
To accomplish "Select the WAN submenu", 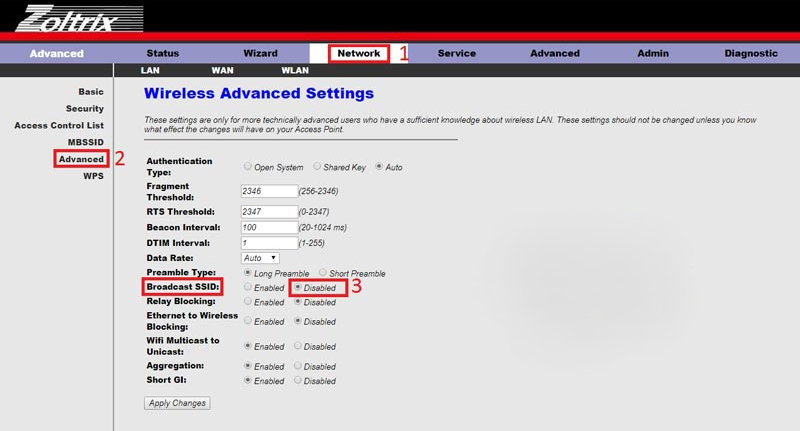I will tap(222, 70).
